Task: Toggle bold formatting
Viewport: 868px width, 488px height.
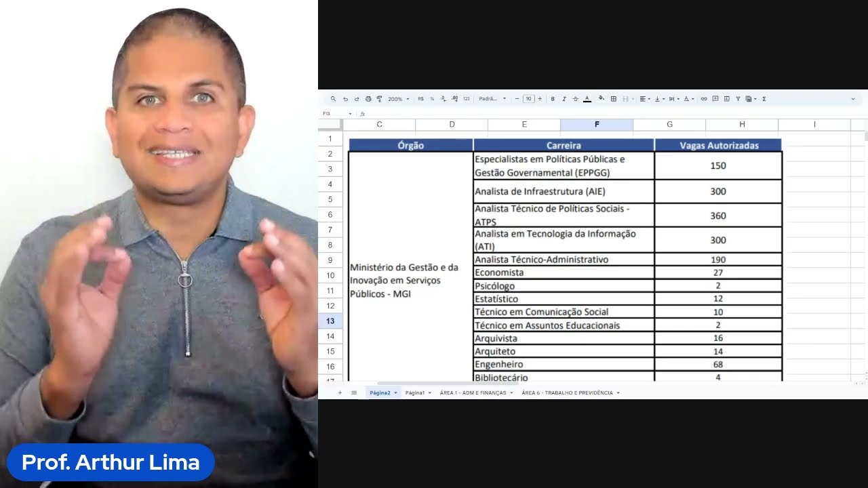Action: (x=553, y=99)
